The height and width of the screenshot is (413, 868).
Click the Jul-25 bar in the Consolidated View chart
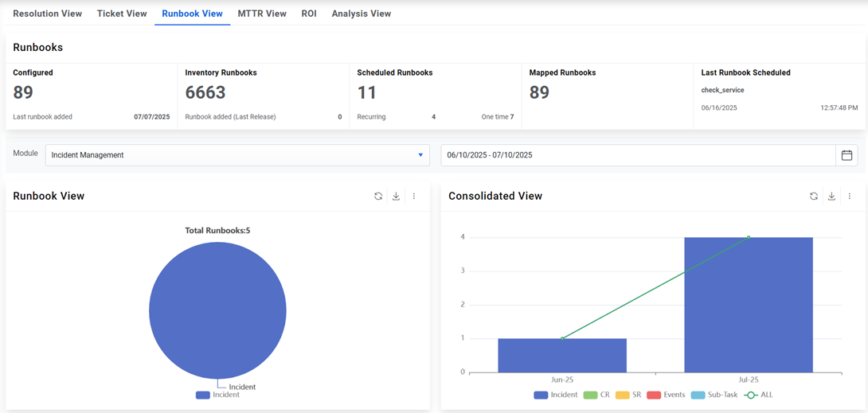[749, 305]
